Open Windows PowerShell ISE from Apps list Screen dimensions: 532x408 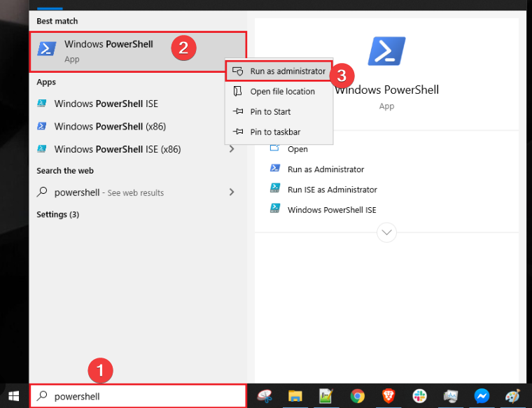pyautogui.click(x=106, y=104)
